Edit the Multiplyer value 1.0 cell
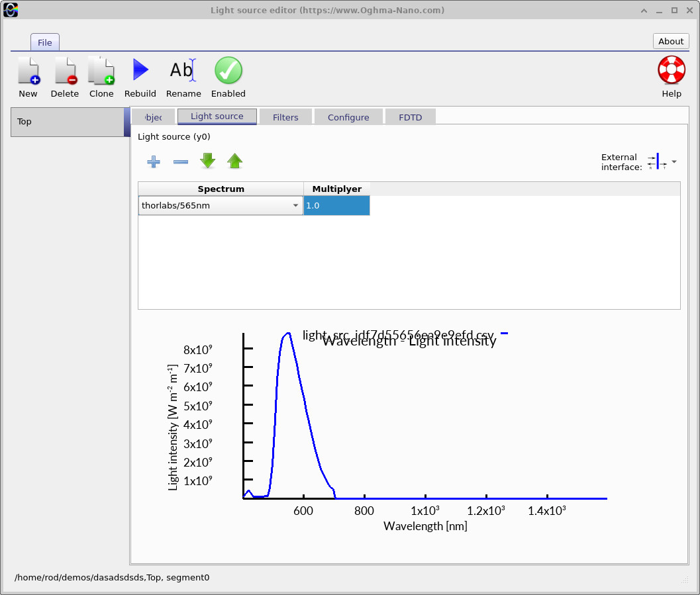 (336, 206)
